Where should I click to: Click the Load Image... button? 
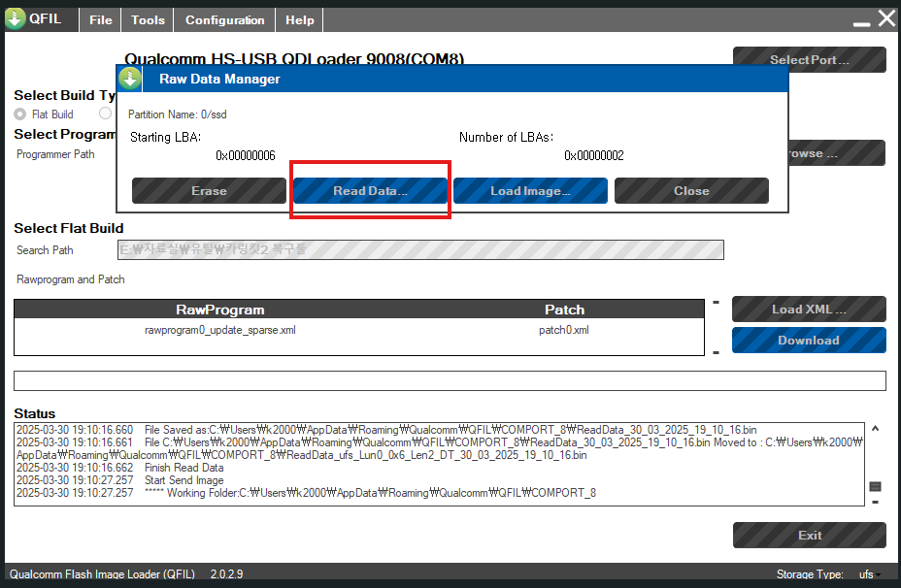[530, 190]
